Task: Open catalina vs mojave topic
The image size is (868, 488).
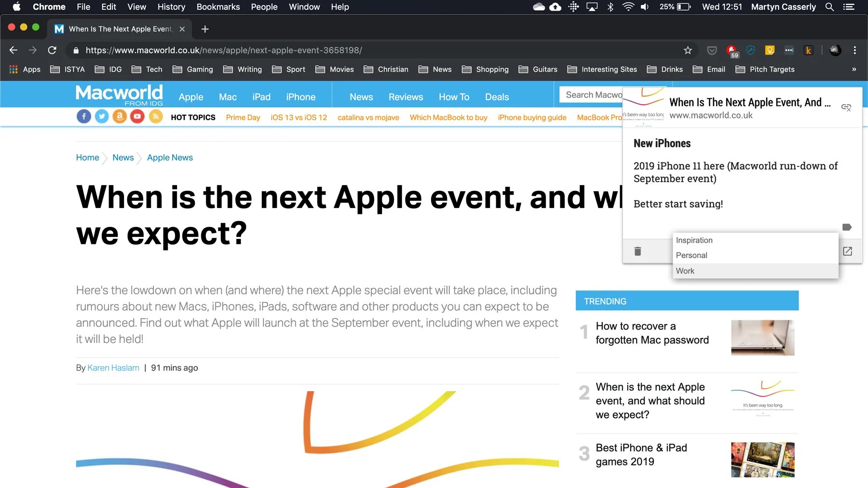Action: point(368,118)
